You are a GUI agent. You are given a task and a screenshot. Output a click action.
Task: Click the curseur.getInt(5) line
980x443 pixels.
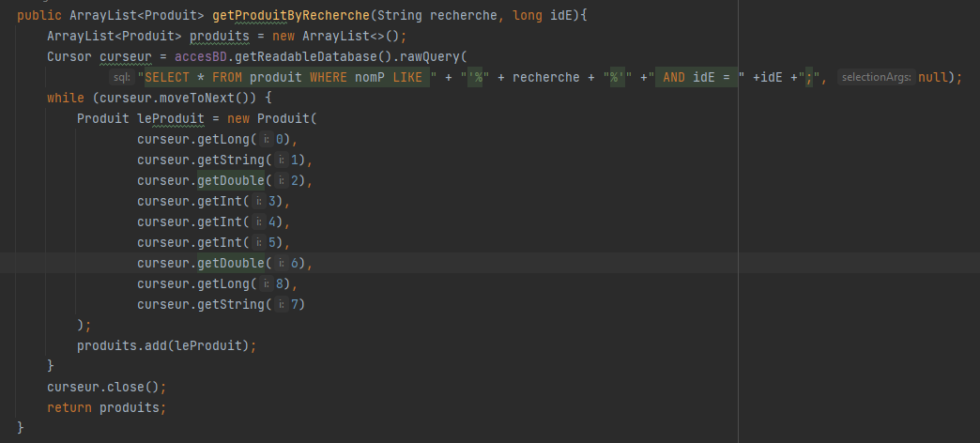tap(214, 242)
